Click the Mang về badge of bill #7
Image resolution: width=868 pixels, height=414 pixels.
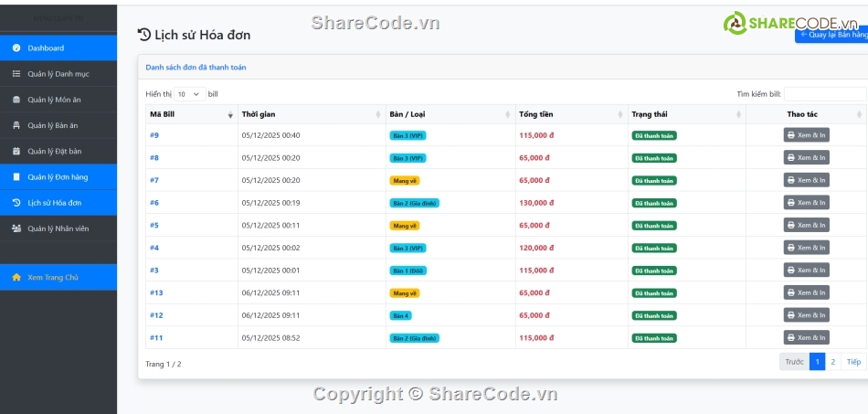[x=405, y=180]
